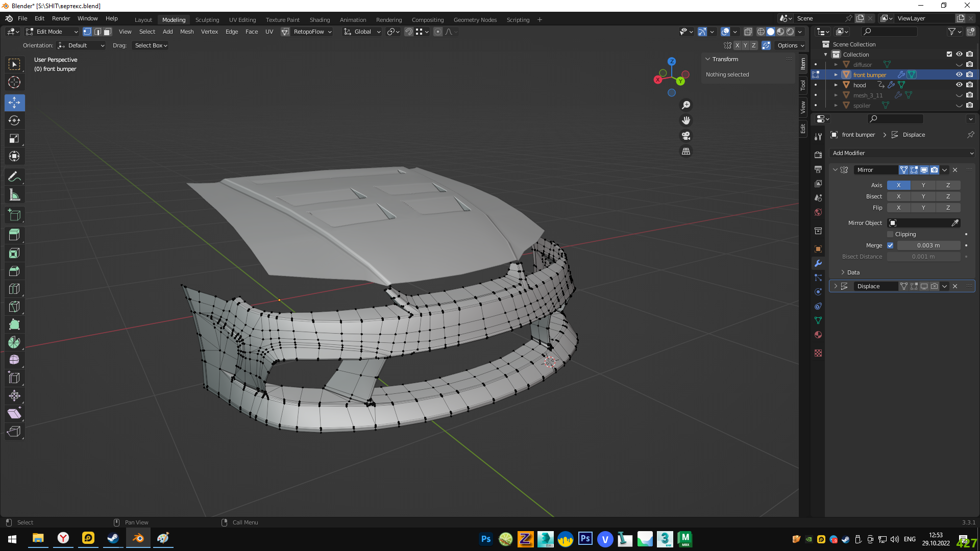Toggle perspective/orthographic grid icon

pyautogui.click(x=686, y=152)
